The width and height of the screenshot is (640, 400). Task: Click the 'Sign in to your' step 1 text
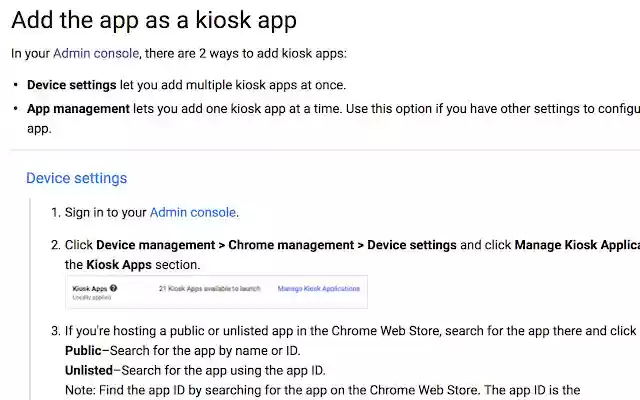pos(106,212)
